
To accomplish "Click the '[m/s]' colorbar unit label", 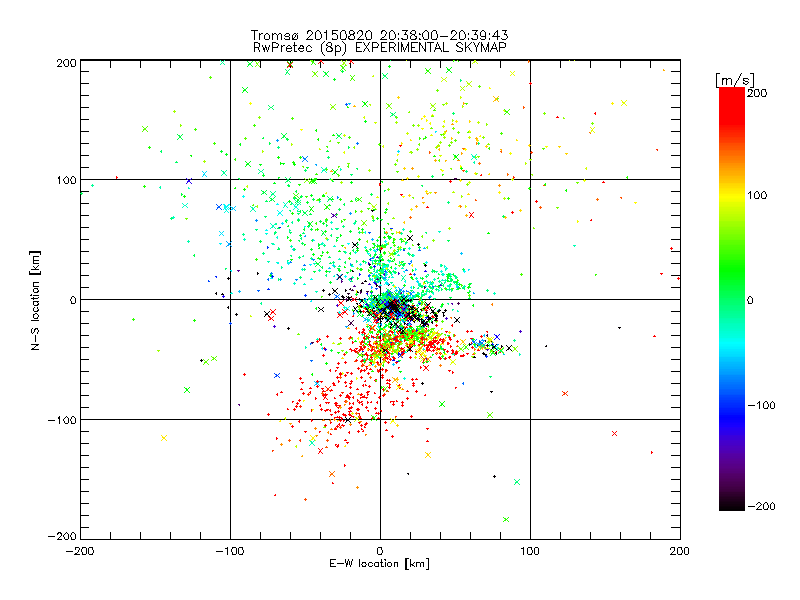I will coord(734,80).
